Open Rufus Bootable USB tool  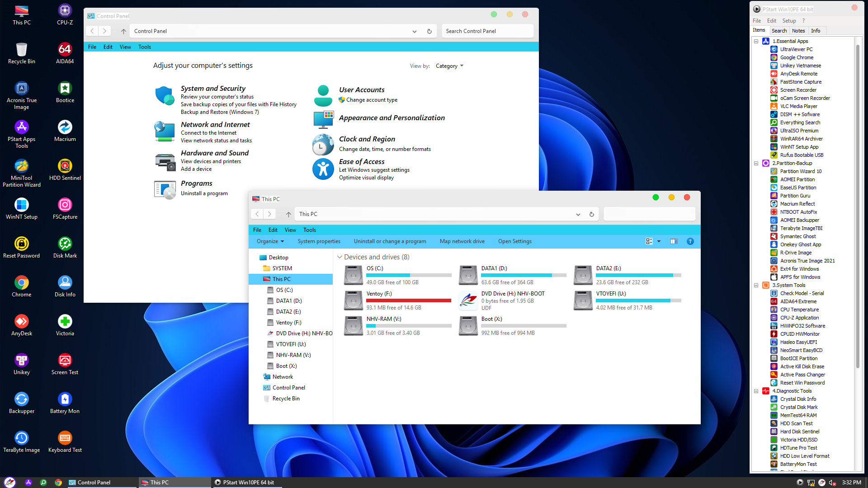pyautogui.click(x=801, y=155)
